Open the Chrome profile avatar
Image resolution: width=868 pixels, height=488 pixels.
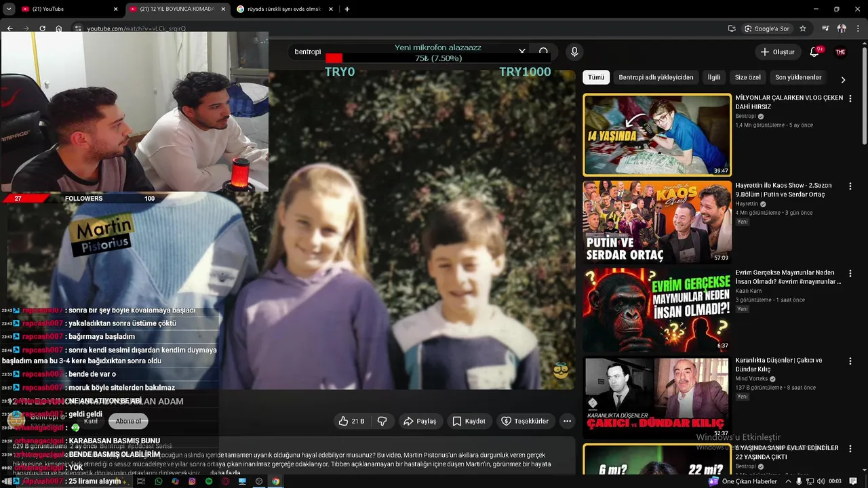pyautogui.click(x=842, y=28)
